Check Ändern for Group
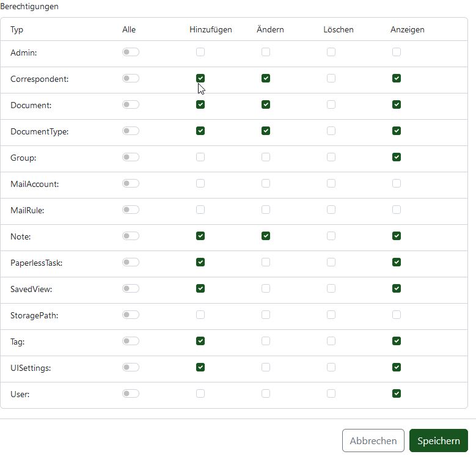Screen dimensions: 476x457 coord(266,157)
